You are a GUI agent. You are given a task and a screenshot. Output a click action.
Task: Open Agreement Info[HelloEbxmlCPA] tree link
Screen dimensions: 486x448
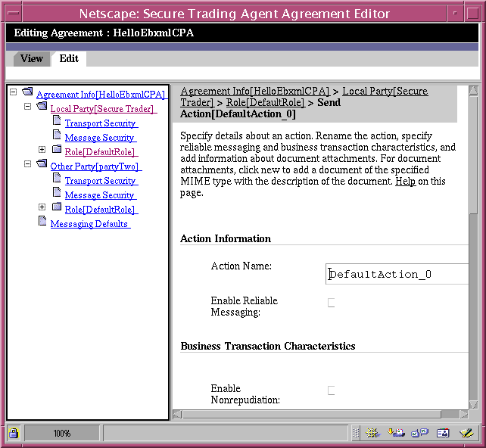101,95
